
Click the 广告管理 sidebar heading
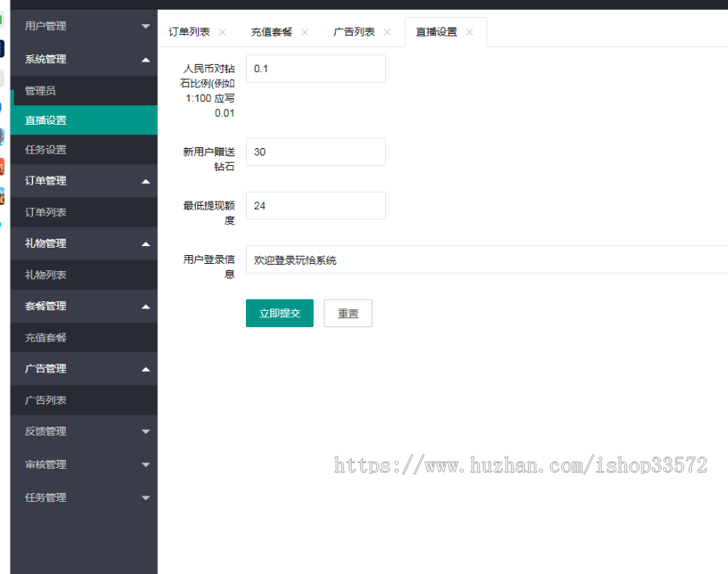tap(84, 369)
